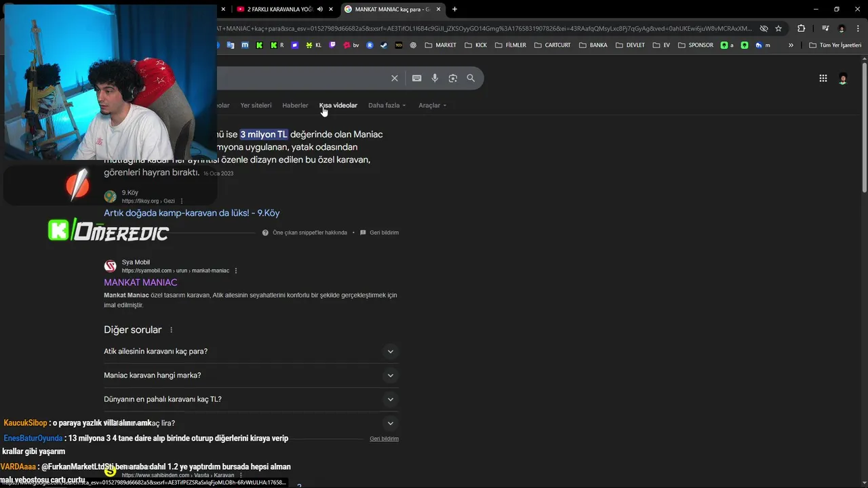Open Tüm Yer İşaretleri folder

pyautogui.click(x=835, y=45)
